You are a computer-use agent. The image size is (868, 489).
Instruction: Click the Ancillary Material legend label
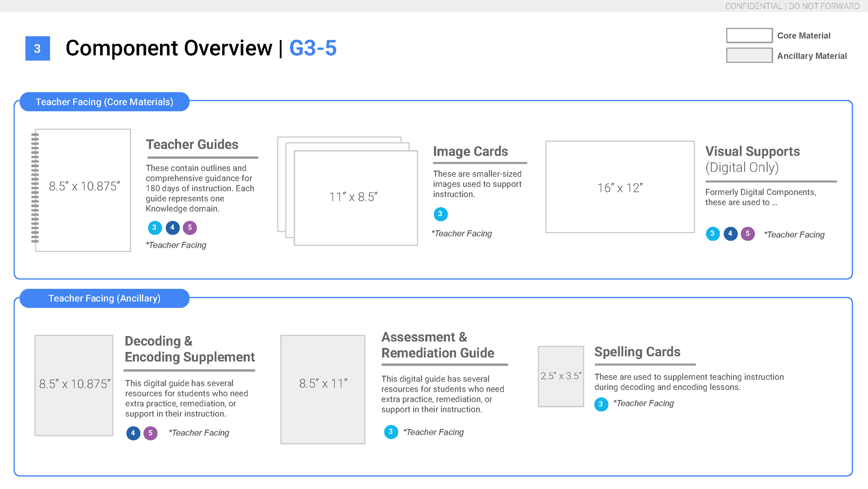(x=812, y=56)
